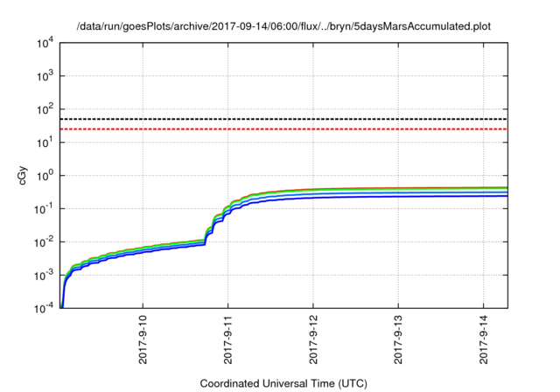Click the red dashed threshold line

click(x=283, y=129)
